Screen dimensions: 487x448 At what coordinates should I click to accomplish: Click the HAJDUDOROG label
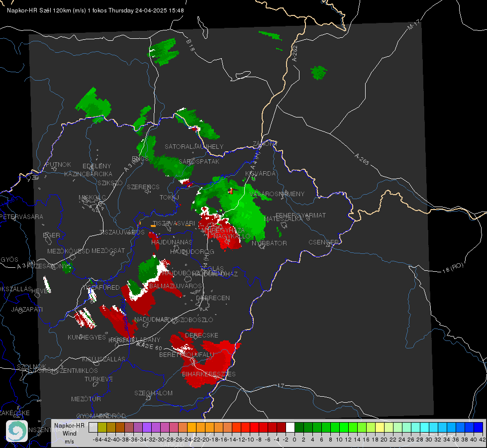point(192,251)
